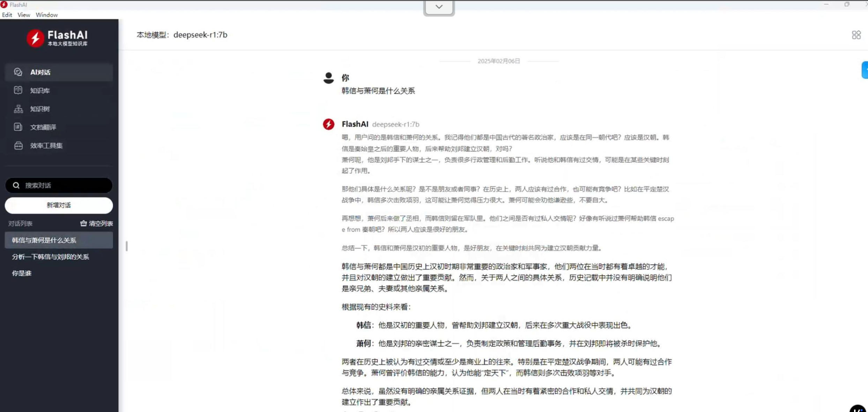Open the Edit menu
Image resolution: width=868 pixels, height=412 pixels.
(x=7, y=15)
